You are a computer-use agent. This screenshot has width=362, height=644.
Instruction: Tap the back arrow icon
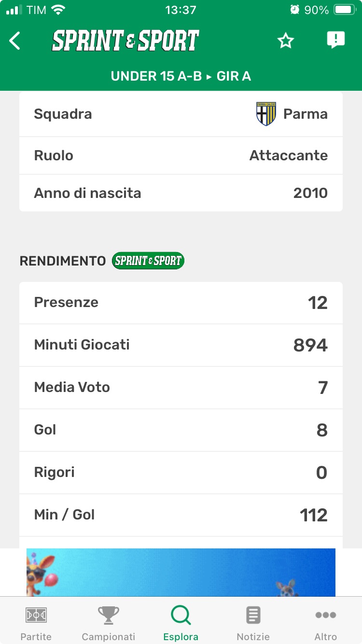coord(15,41)
